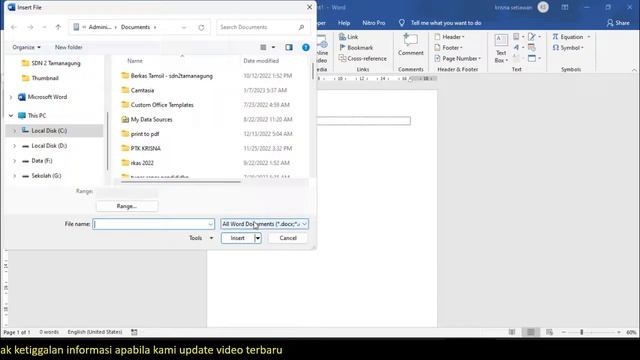Click the Range... button

click(x=127, y=207)
